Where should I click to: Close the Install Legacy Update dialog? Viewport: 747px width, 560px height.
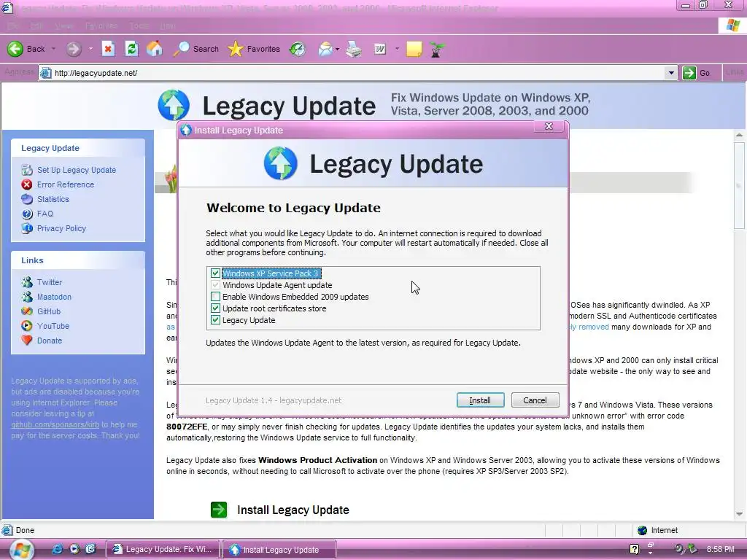(549, 126)
